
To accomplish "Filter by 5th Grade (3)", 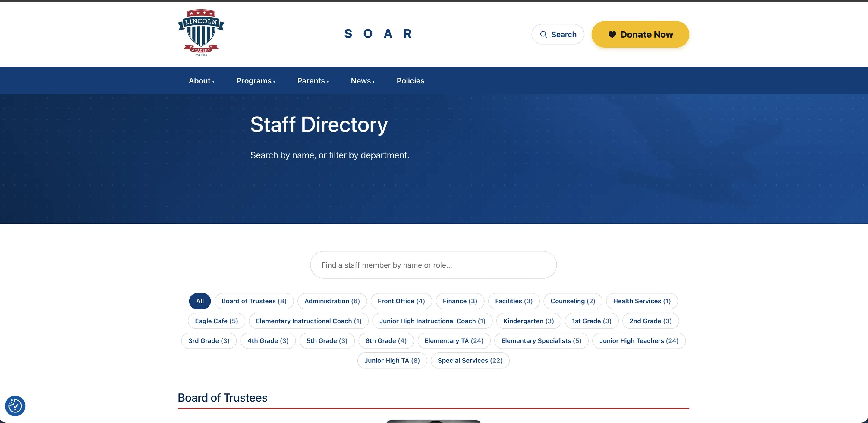I will (x=327, y=341).
